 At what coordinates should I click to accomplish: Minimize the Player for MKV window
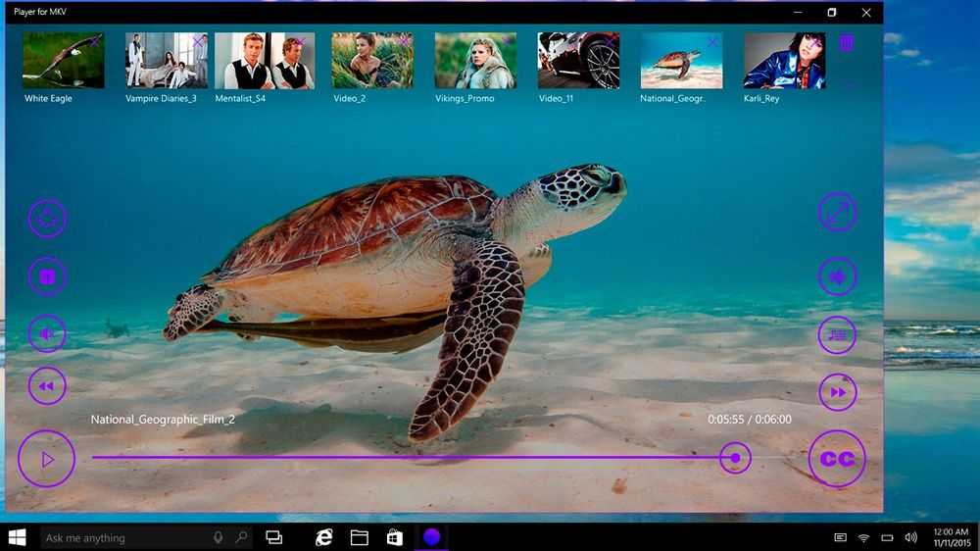pos(798,12)
